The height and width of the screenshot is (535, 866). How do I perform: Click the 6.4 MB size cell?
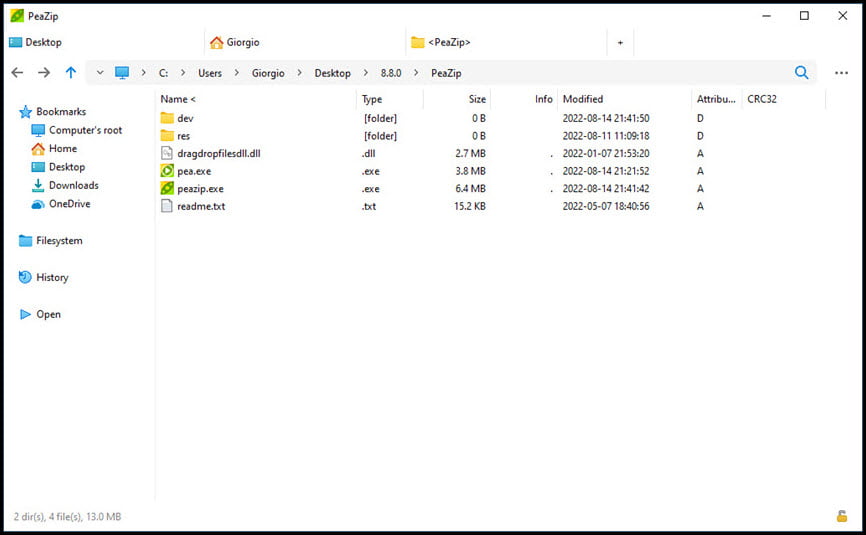[470, 189]
